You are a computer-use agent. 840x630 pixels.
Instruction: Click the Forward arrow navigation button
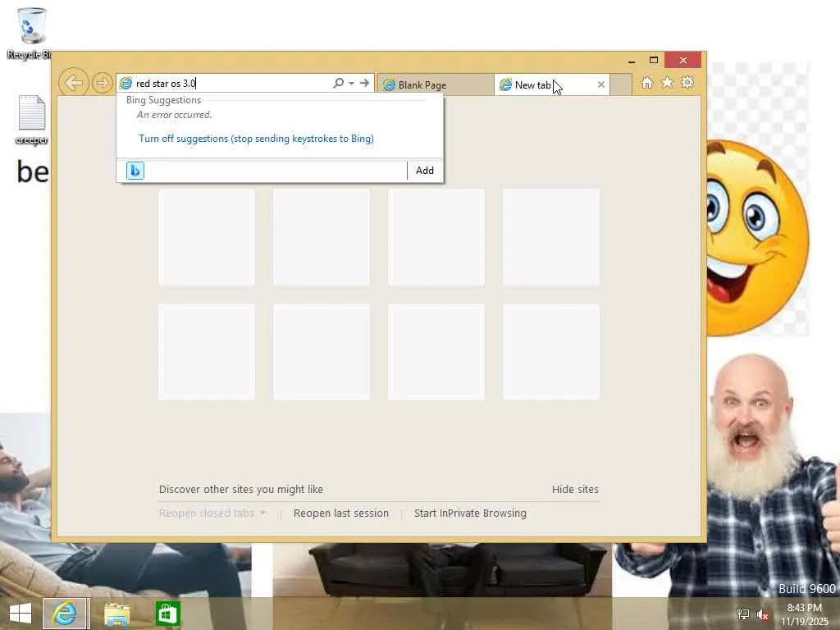[x=102, y=83]
